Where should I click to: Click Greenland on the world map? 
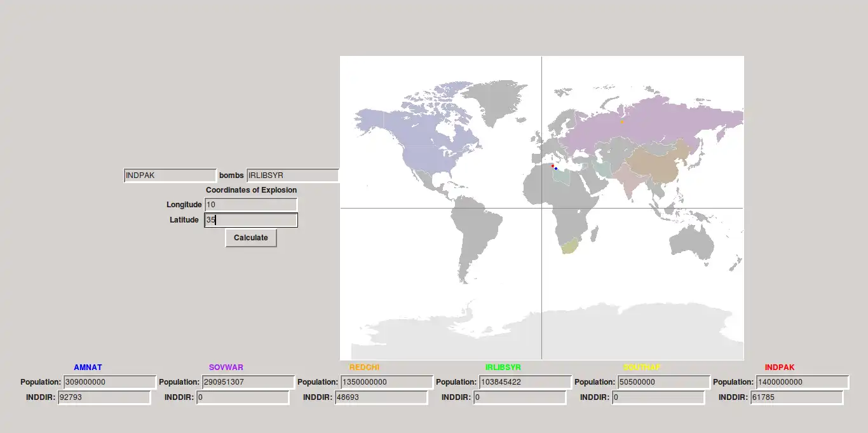pos(496,102)
